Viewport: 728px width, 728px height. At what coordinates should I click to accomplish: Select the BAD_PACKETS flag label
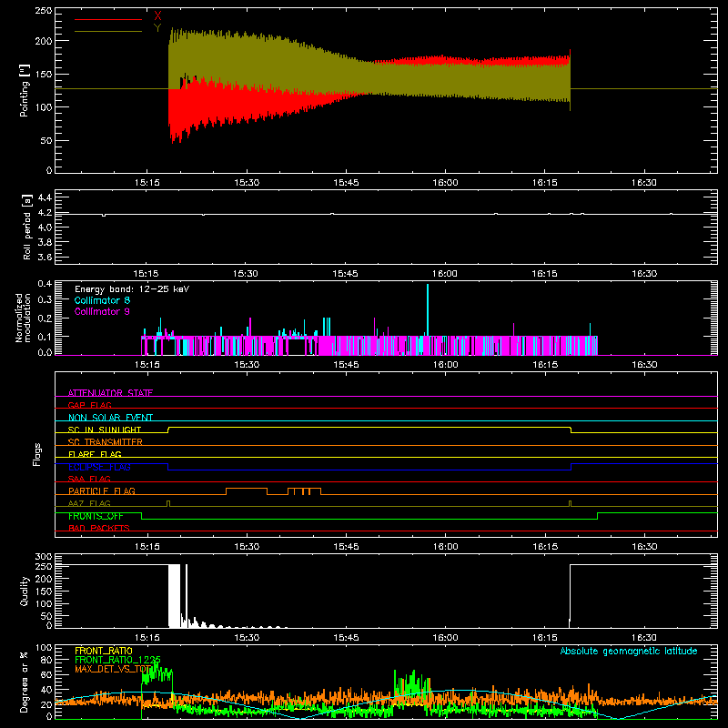pos(99,528)
